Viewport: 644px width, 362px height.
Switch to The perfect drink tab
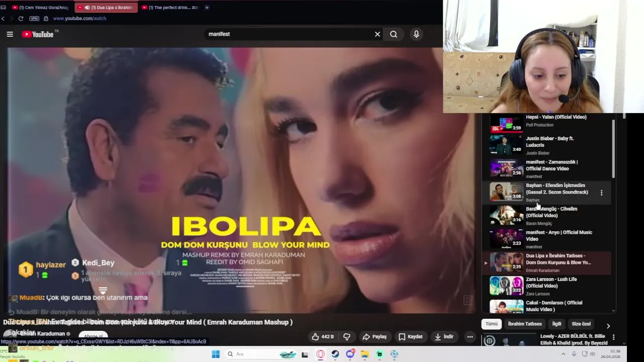170,8
